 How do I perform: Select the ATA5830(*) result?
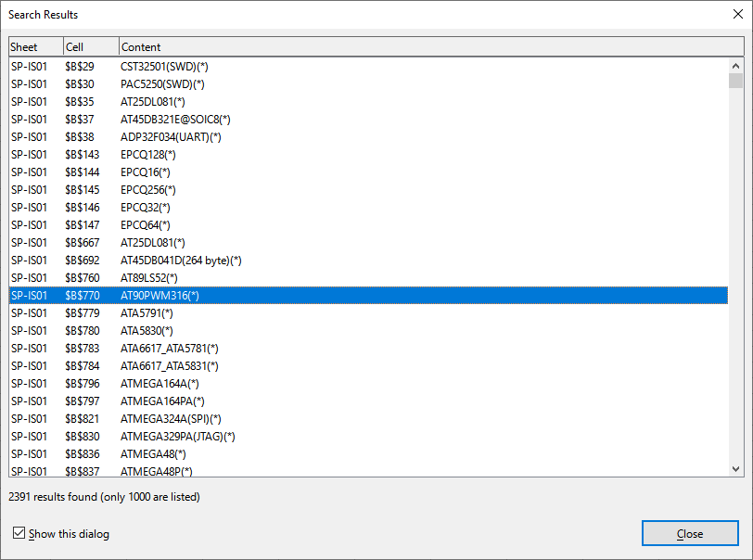click(368, 330)
